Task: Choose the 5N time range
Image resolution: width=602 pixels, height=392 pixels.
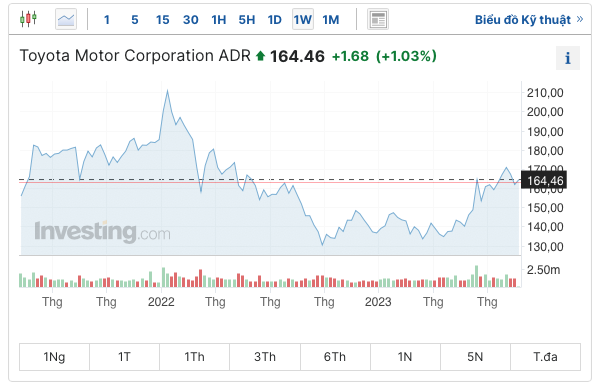Action: (475, 357)
